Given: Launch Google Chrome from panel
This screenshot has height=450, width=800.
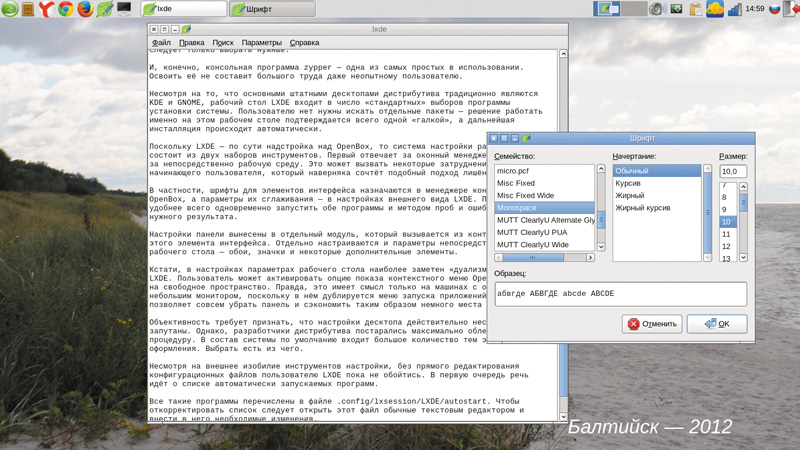Looking at the screenshot, I should point(66,9).
